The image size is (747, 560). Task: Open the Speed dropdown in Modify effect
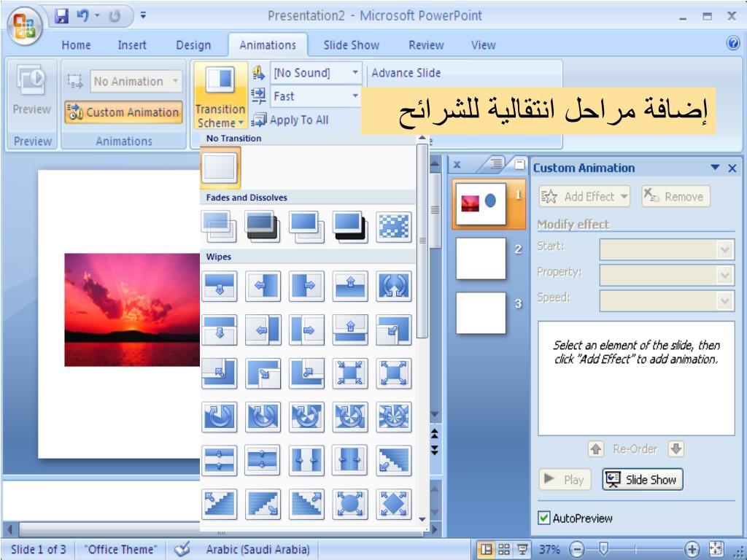coord(667,301)
